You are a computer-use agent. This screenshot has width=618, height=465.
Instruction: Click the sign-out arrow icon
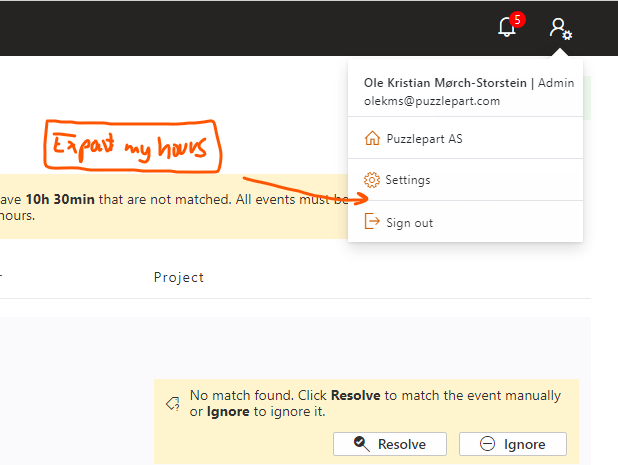(x=372, y=221)
